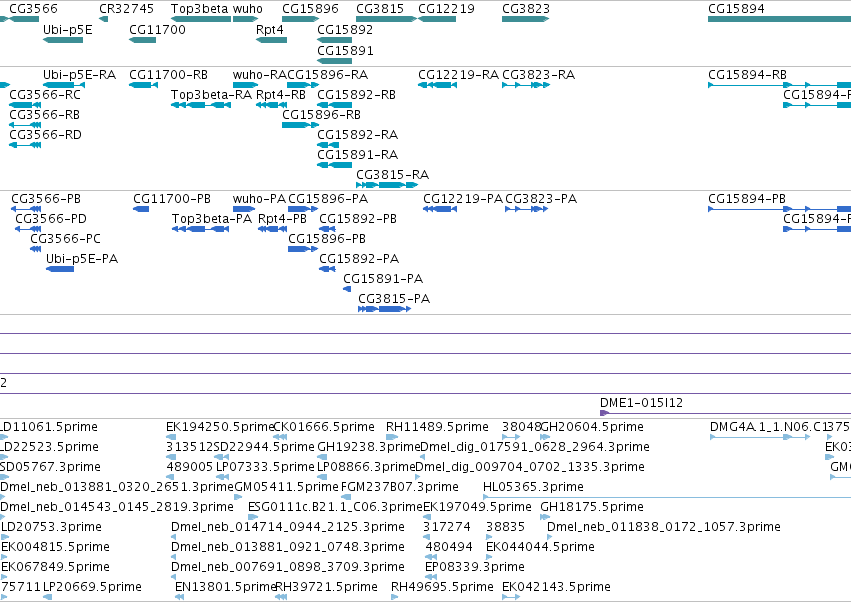Select the CG11700 gene label

click(157, 30)
